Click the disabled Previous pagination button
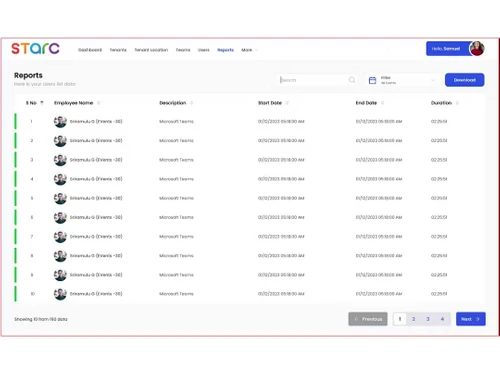 click(x=368, y=319)
